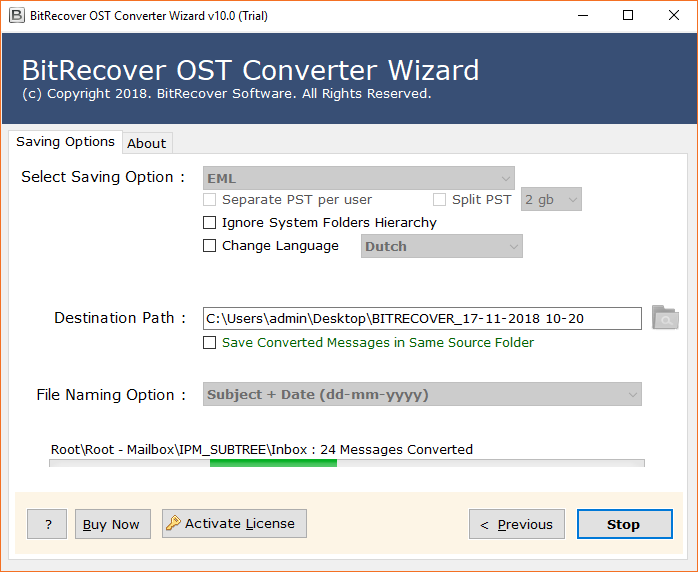Click the 'Select Saving Option :' label
Image resolution: width=698 pixels, height=572 pixels.
(103, 177)
